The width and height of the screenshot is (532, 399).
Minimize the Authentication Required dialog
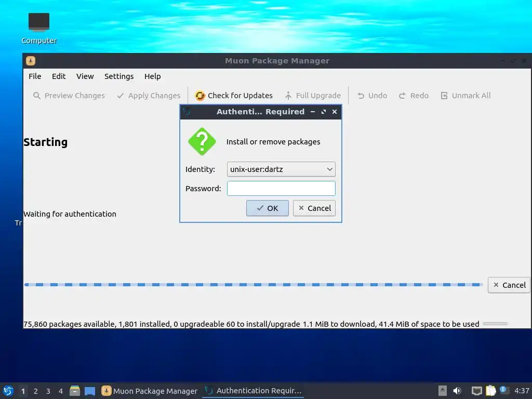[313, 112]
